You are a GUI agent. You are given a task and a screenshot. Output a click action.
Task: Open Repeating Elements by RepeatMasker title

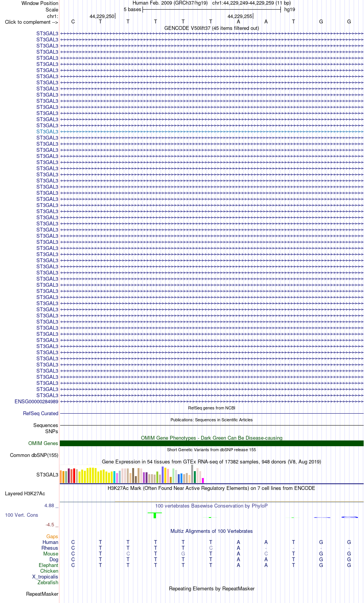click(x=212, y=588)
